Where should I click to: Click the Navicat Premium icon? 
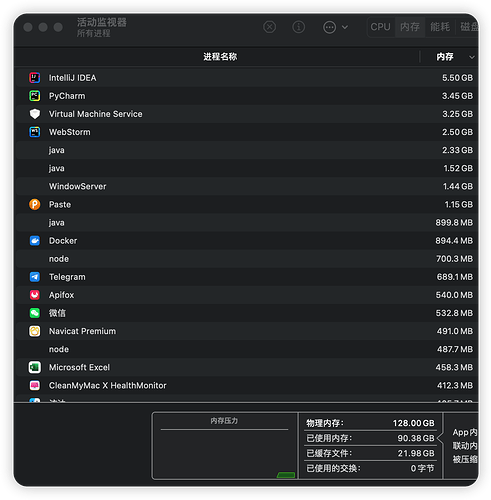click(35, 331)
